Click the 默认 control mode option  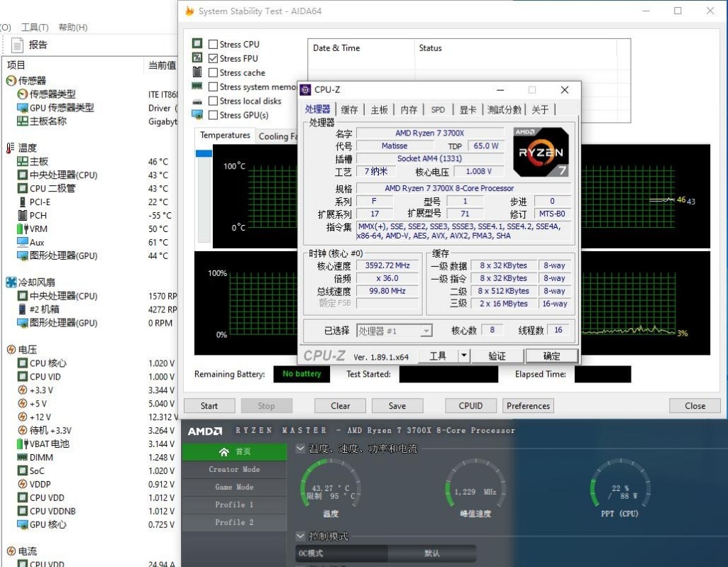click(432, 553)
